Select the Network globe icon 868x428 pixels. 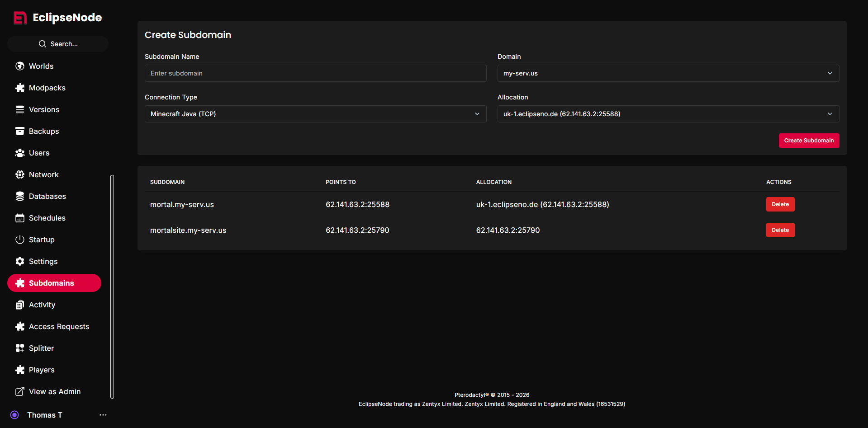20,174
